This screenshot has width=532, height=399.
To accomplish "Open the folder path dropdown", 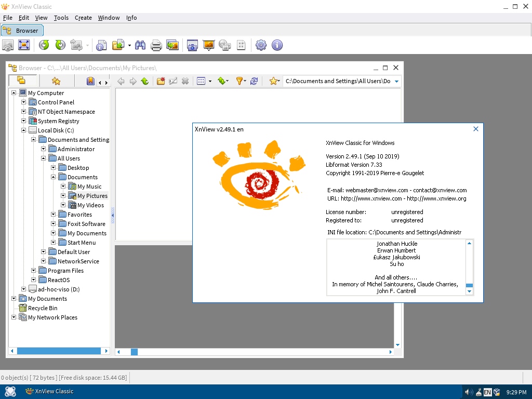I will [396, 81].
